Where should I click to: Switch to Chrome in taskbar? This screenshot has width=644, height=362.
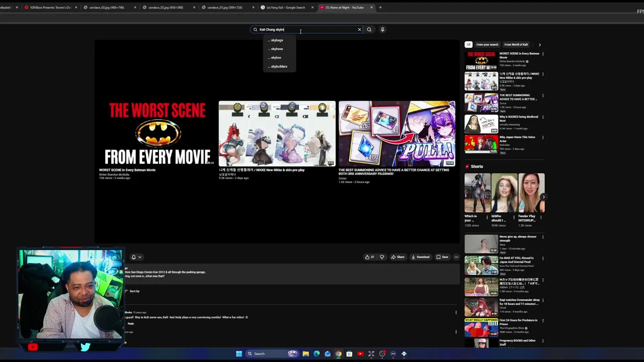[x=338, y=353]
